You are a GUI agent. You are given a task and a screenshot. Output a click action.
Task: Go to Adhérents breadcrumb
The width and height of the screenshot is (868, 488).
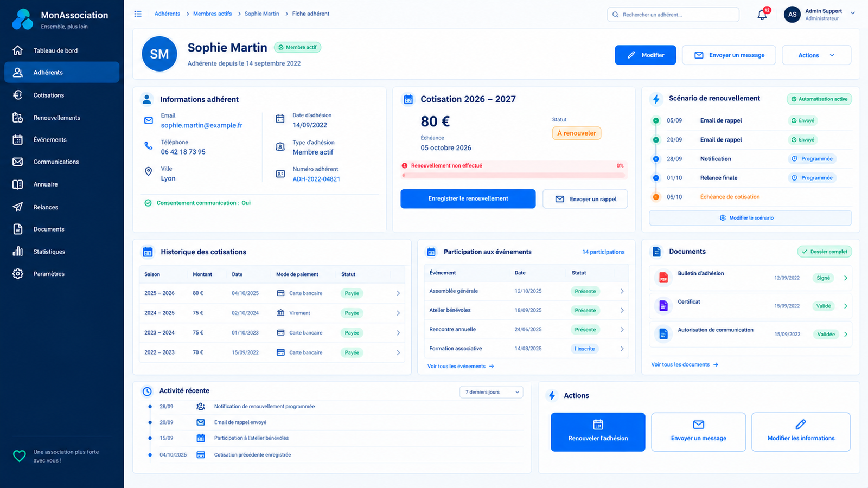(x=167, y=14)
